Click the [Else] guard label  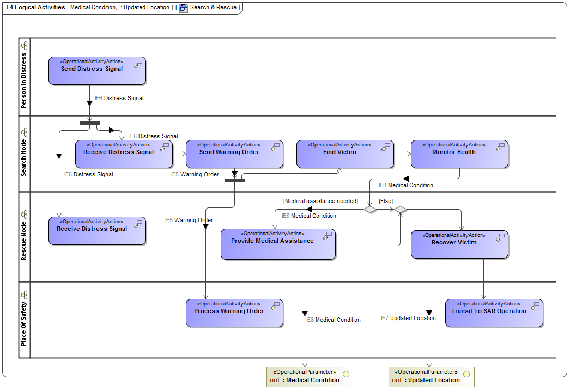(x=385, y=201)
